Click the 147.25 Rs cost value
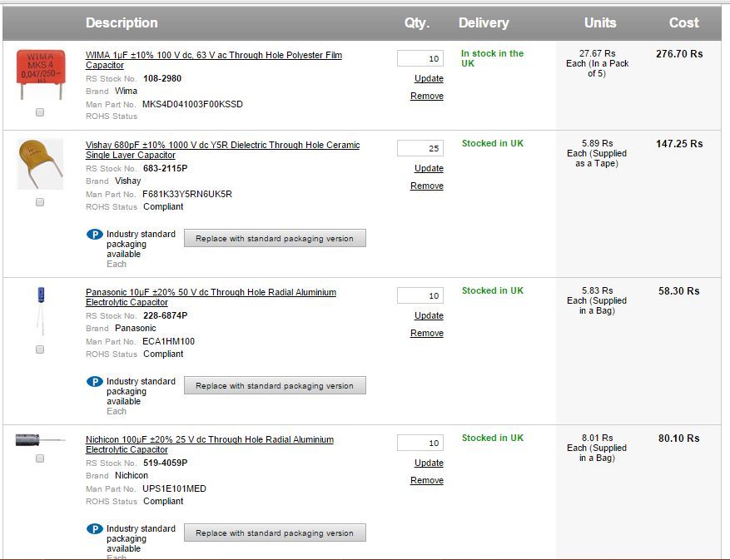This screenshot has width=730, height=560. click(679, 144)
